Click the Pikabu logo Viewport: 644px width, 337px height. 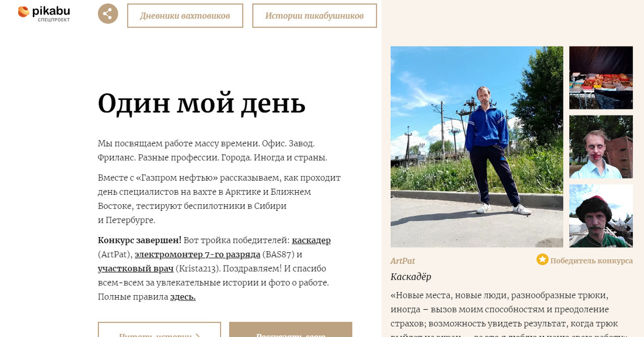point(43,14)
